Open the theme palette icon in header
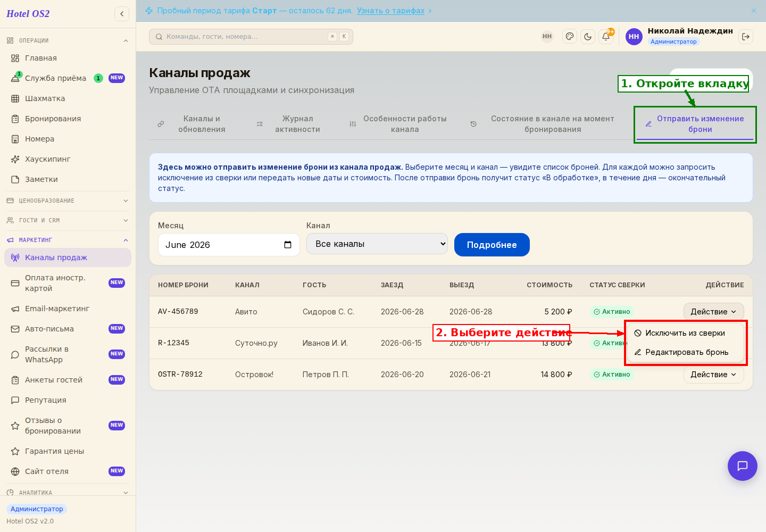This screenshot has height=532, width=766. 570,37
